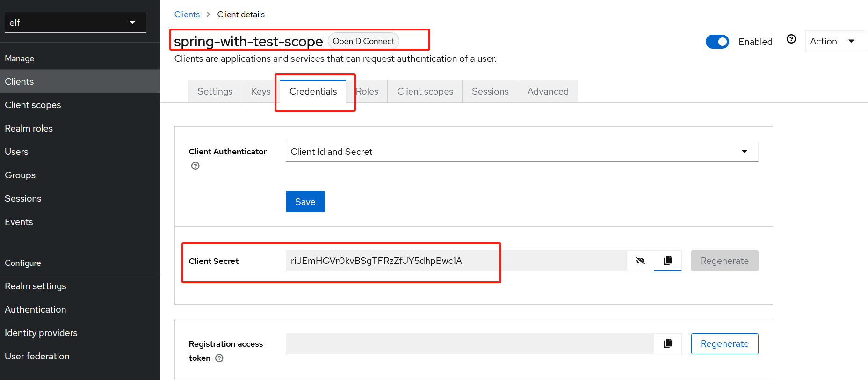The width and height of the screenshot is (868, 380).
Task: Copy the Registration access token
Action: [668, 343]
